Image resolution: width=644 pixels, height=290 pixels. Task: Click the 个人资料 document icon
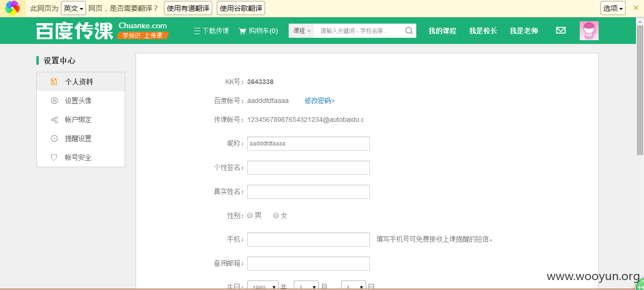click(x=54, y=82)
